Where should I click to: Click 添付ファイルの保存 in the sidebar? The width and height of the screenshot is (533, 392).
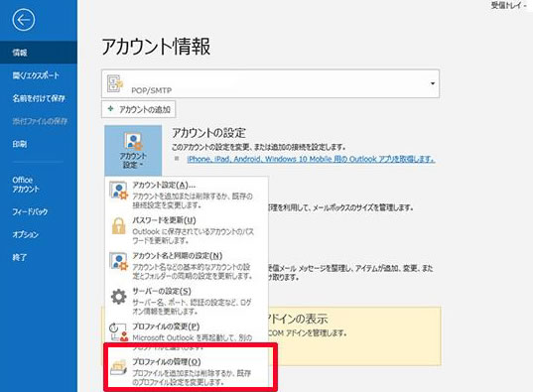pos(39,121)
